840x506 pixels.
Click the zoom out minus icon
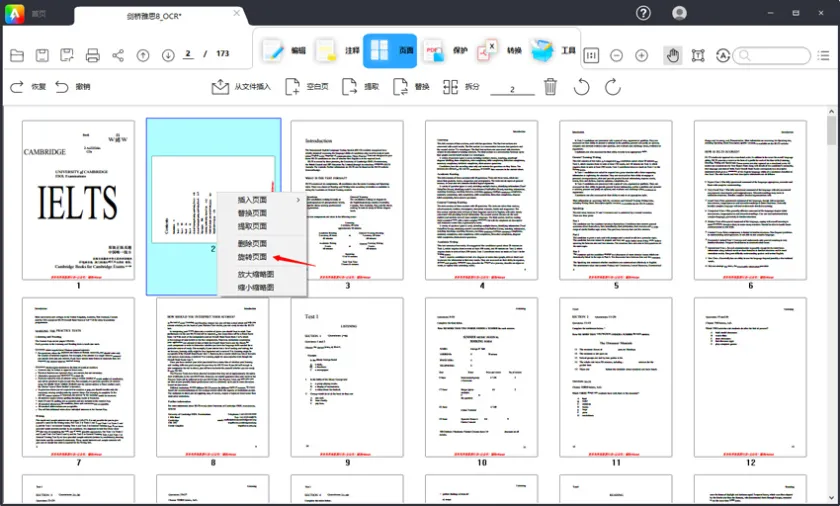[616, 55]
